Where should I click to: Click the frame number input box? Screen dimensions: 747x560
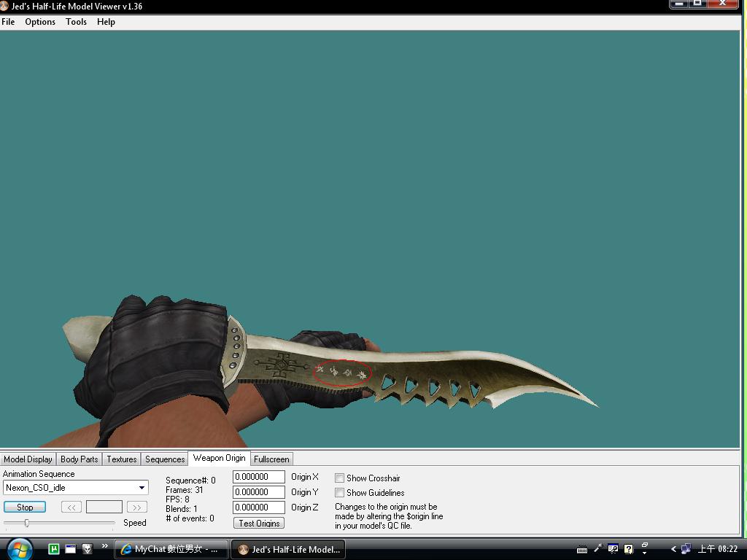pyautogui.click(x=104, y=507)
